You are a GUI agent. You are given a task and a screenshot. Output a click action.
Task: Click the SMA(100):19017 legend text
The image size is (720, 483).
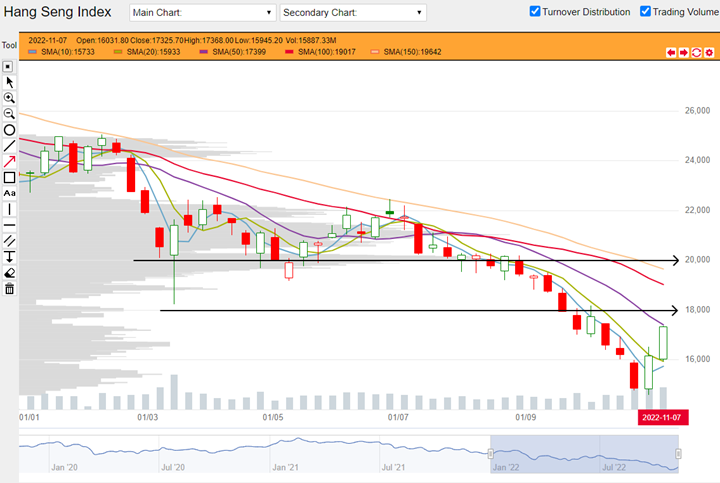tap(326, 52)
